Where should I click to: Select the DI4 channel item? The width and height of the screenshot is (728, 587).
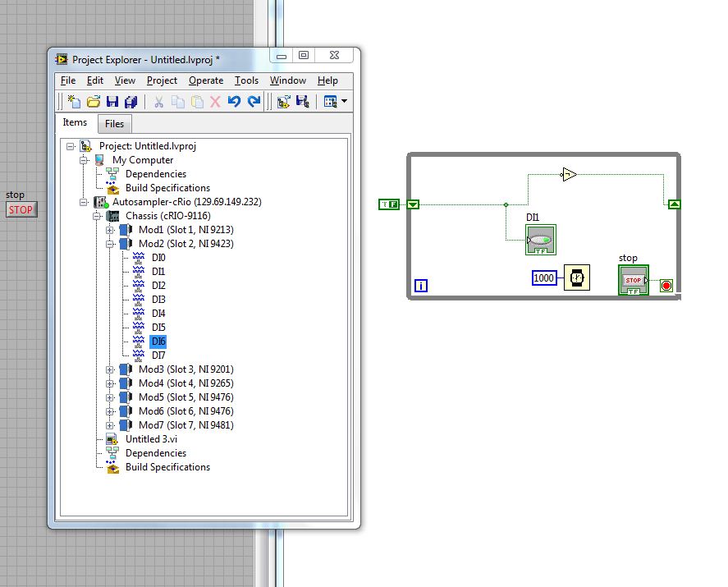(158, 314)
